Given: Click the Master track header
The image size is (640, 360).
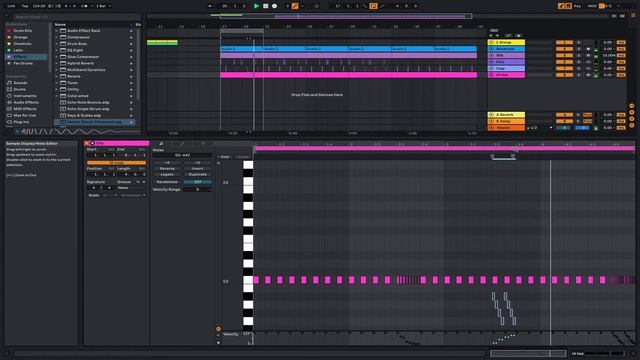Looking at the screenshot, I should coord(506,128).
